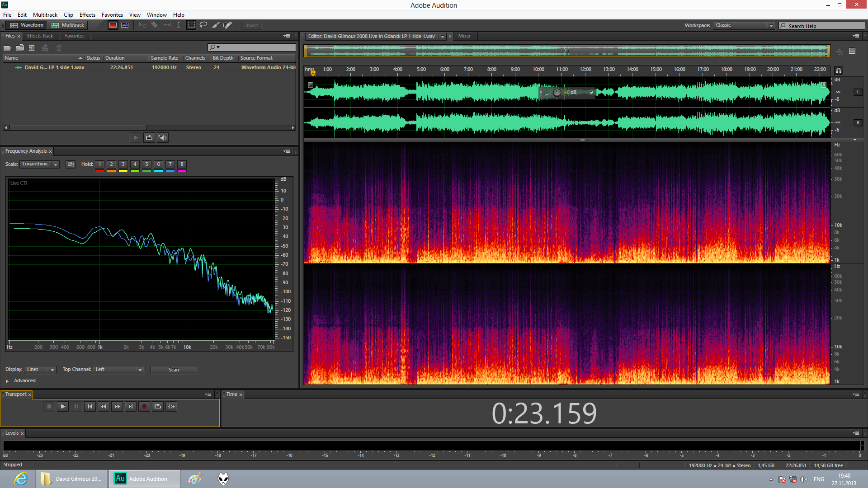Viewport: 868px width, 488px height.
Task: Click the New File icon in Files panel
Action: tap(33, 48)
